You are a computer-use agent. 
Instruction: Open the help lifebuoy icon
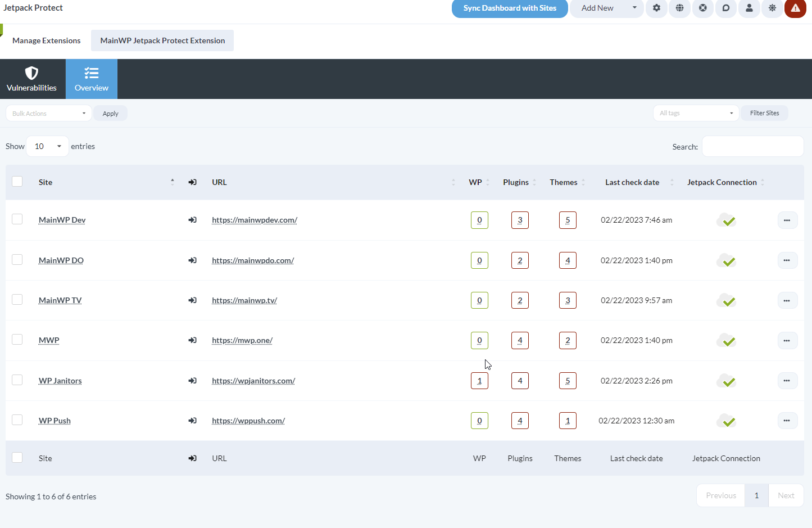702,8
